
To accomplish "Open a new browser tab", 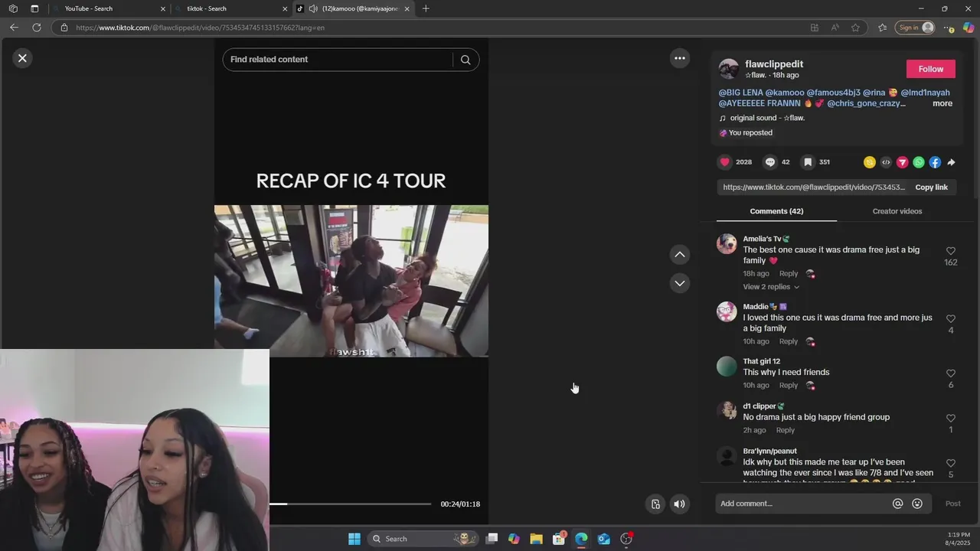I will click(426, 8).
